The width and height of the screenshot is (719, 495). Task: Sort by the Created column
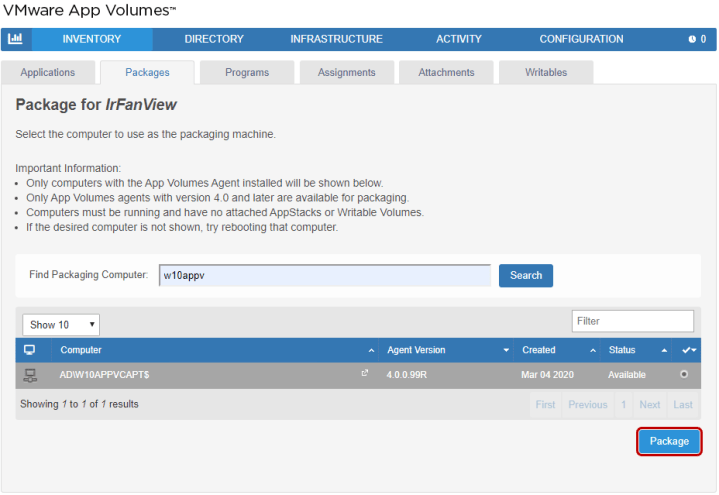point(557,350)
